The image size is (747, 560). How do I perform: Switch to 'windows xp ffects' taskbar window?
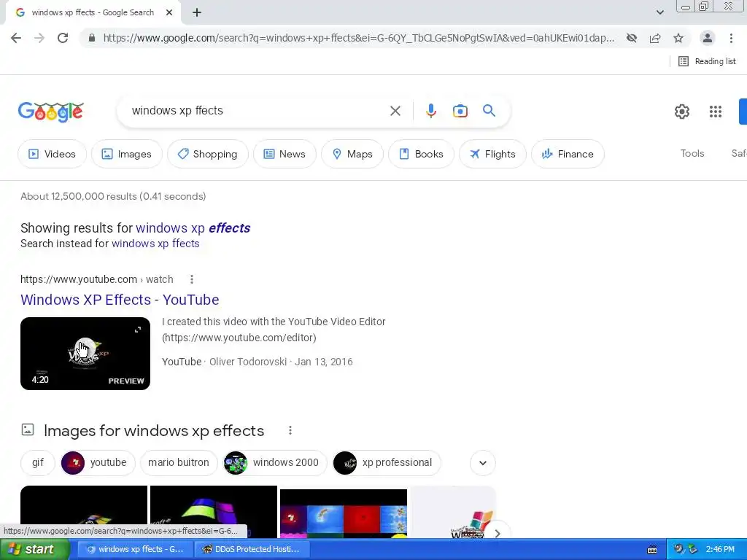coord(135,549)
